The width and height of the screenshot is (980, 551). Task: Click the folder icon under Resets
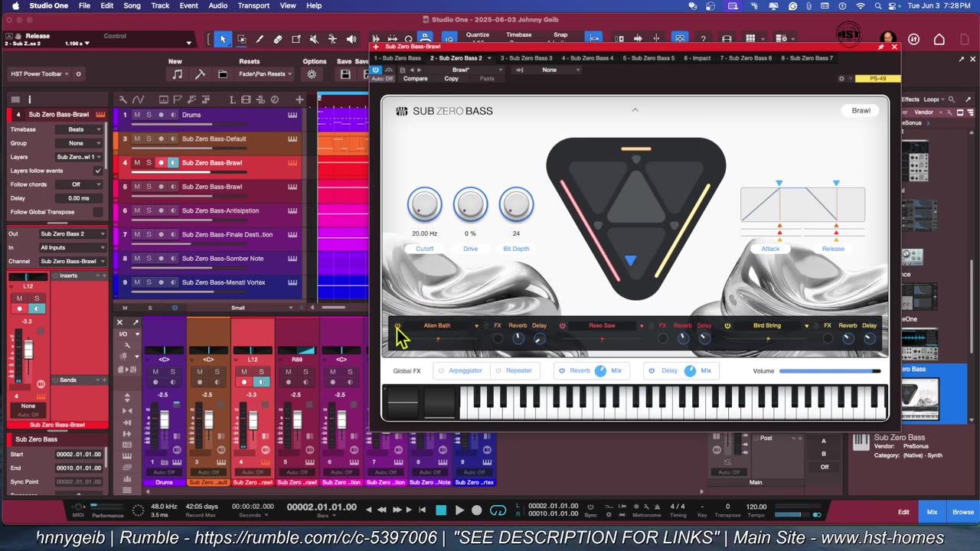(x=223, y=74)
